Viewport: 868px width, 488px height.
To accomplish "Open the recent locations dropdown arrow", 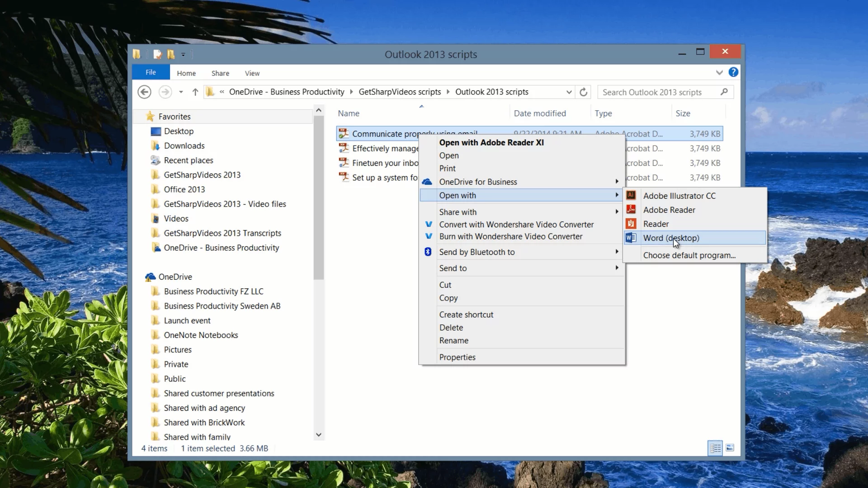I will coord(181,92).
